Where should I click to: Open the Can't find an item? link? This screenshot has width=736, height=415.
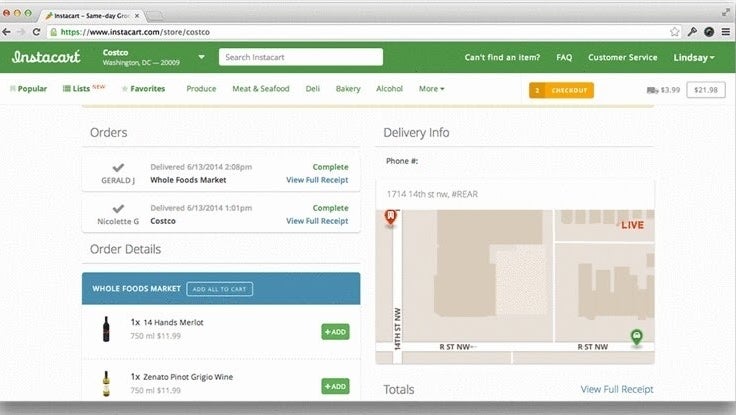tap(502, 57)
